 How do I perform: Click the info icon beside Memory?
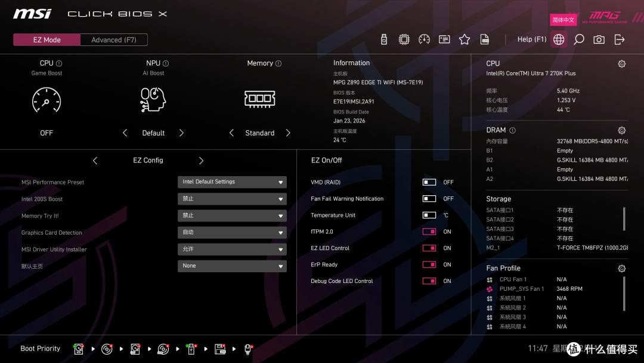pyautogui.click(x=278, y=63)
